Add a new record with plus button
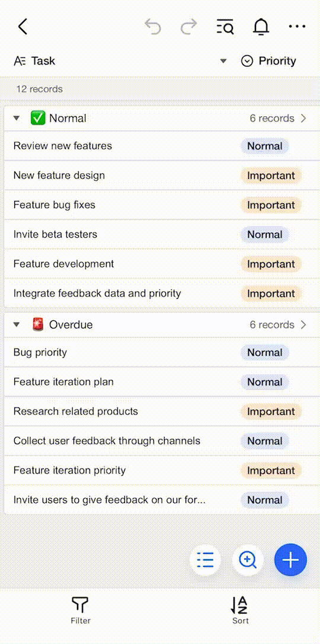 point(290,559)
